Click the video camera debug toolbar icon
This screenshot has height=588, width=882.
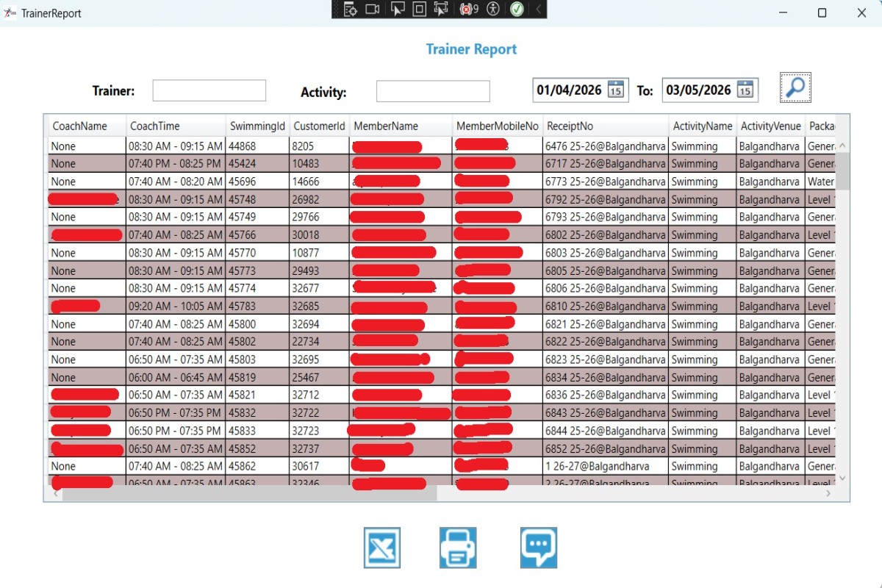373,9
